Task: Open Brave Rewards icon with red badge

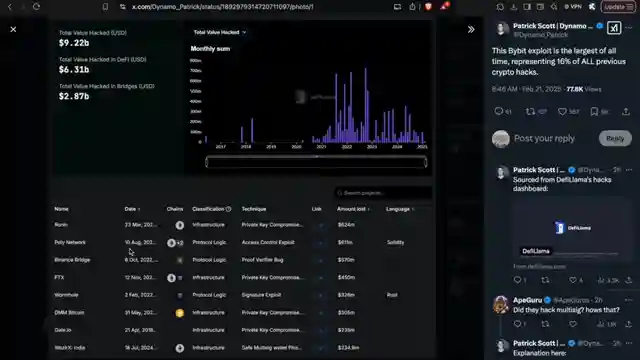Action: [x=445, y=6]
